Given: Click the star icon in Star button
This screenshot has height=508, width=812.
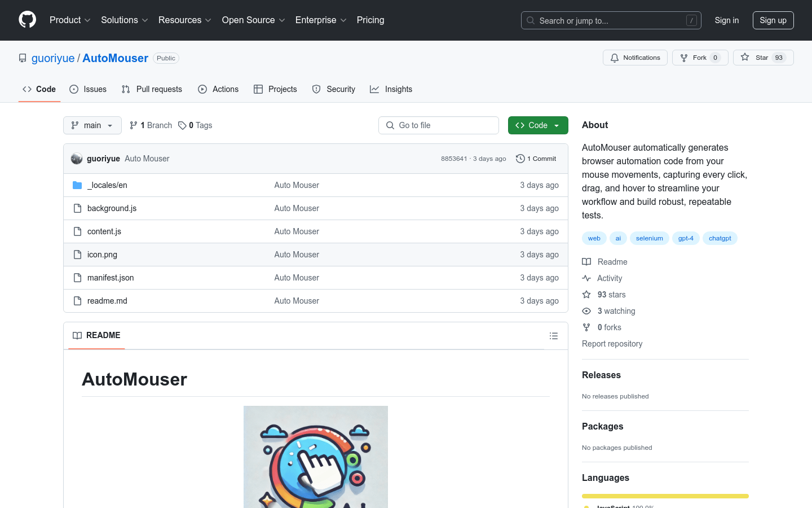Looking at the screenshot, I should pos(745,58).
